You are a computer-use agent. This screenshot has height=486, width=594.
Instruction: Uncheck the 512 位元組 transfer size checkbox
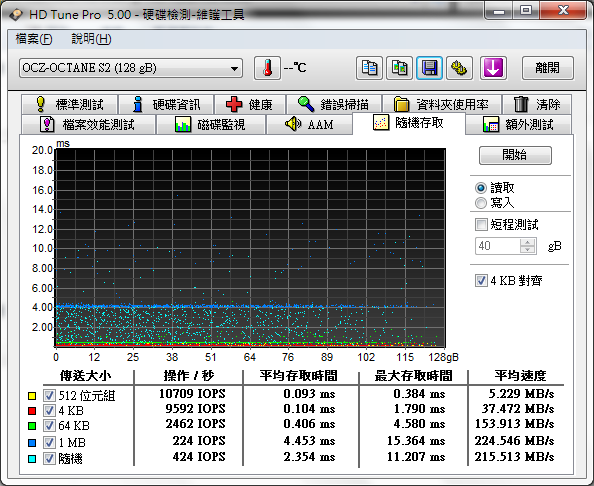pos(49,395)
